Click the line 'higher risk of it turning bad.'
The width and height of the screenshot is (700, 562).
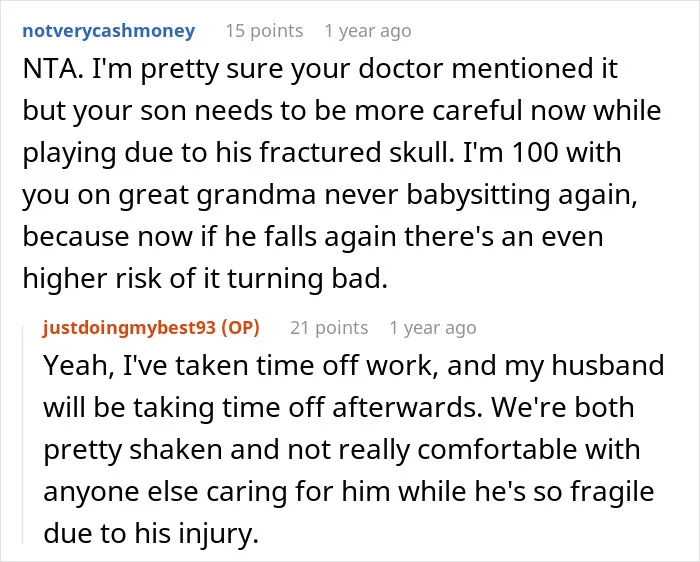pos(205,278)
